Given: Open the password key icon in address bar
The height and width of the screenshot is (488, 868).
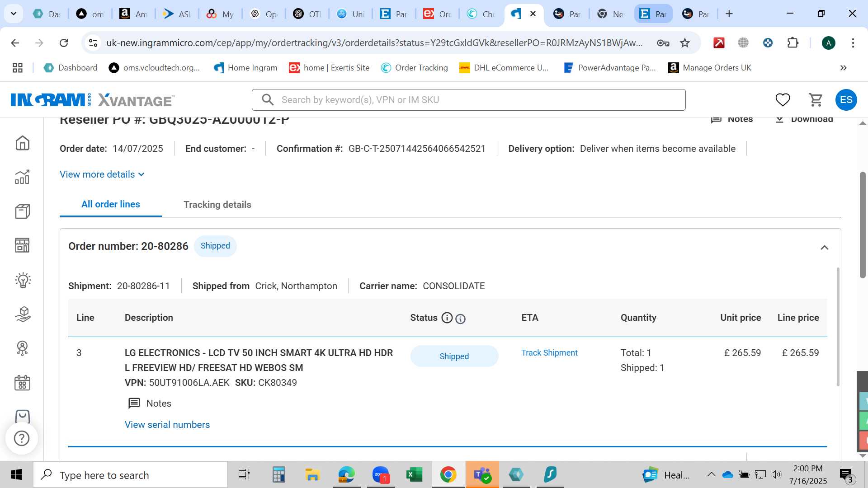Looking at the screenshot, I should pos(663,43).
